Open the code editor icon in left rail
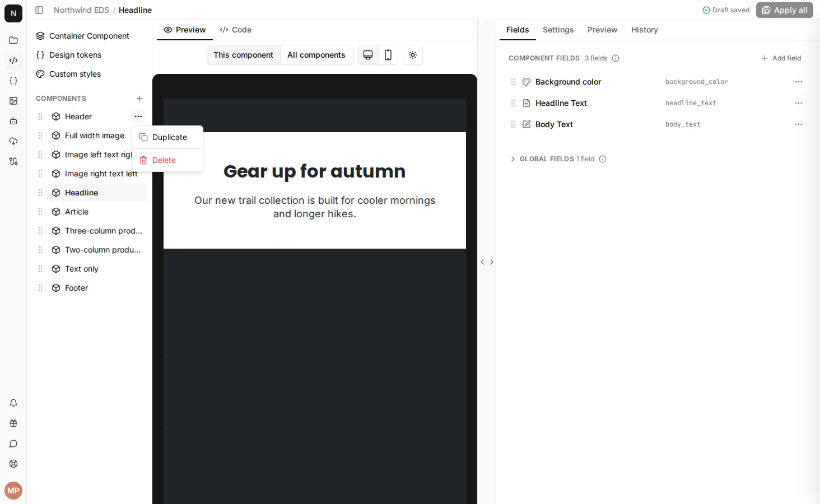820x504 pixels. pyautogui.click(x=13, y=60)
